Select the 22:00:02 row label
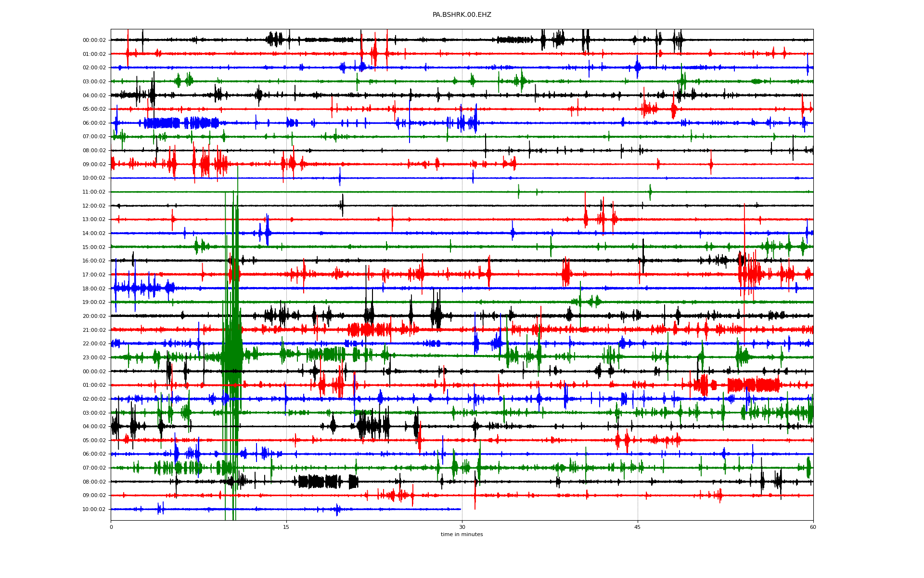The width and height of the screenshot is (924, 578). 94,344
